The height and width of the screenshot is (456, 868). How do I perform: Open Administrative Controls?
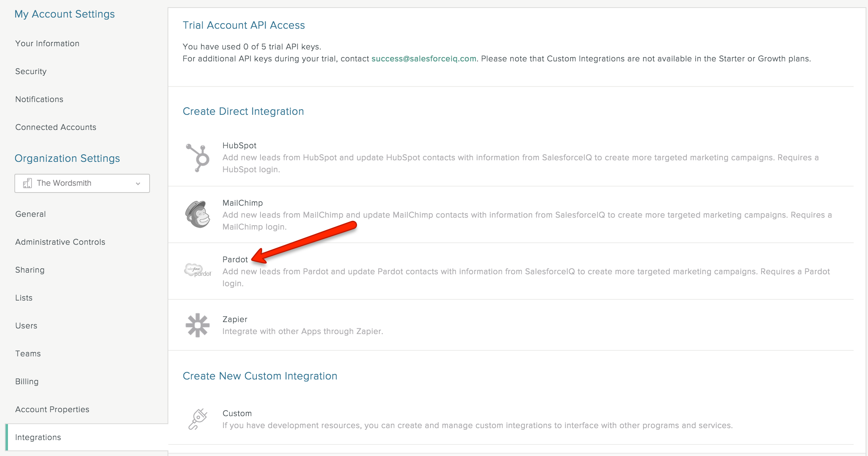pyautogui.click(x=60, y=242)
